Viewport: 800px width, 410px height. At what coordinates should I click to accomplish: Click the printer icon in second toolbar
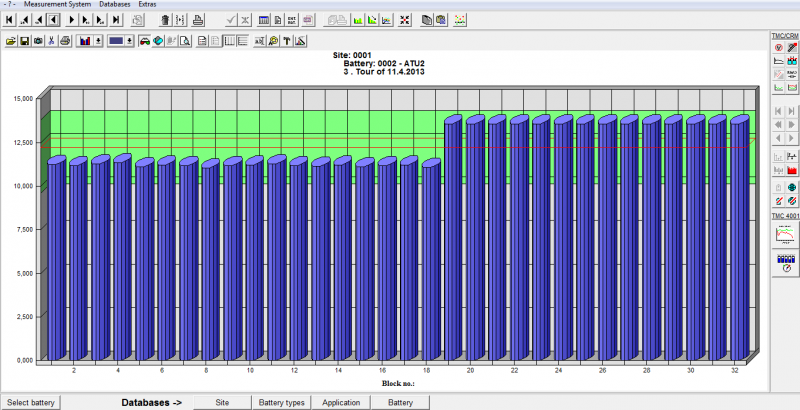tap(65, 41)
